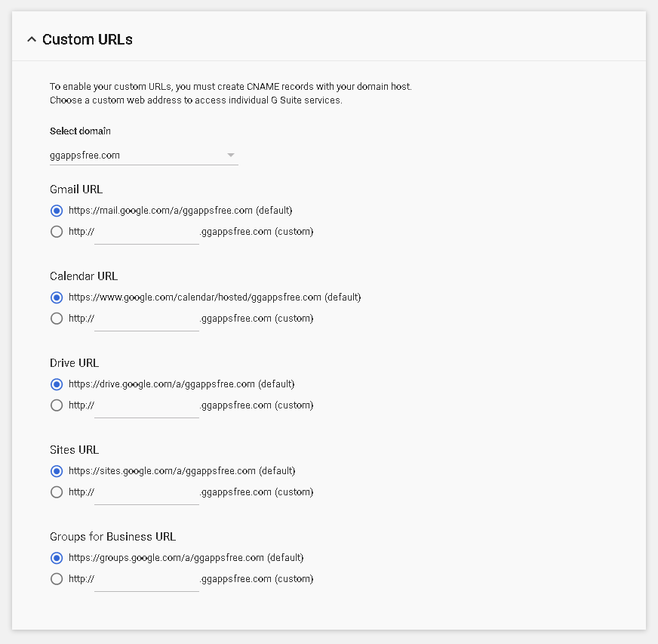Screen dimensions: 658x644
Task: Click the custom Groups URL subdomain field
Action: tap(146, 581)
